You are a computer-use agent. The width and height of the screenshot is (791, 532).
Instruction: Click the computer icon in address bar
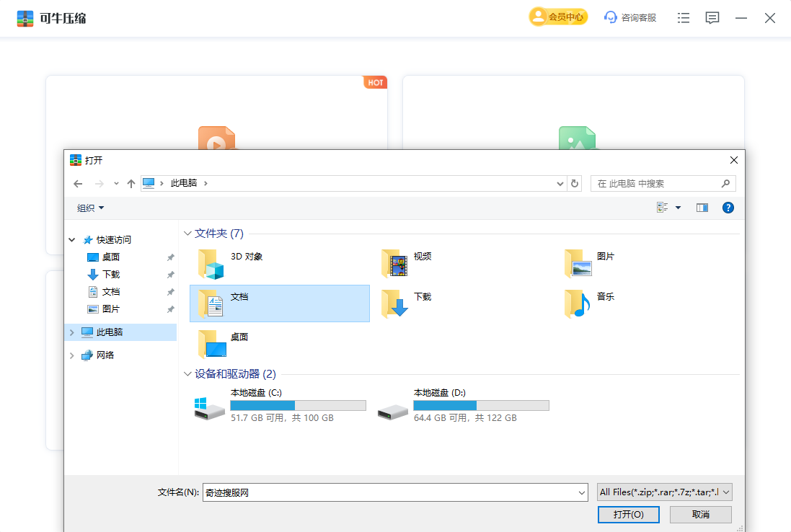(149, 183)
